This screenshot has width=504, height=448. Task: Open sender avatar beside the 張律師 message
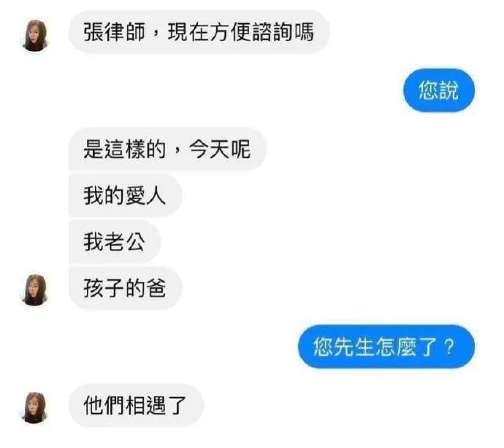click(x=35, y=35)
